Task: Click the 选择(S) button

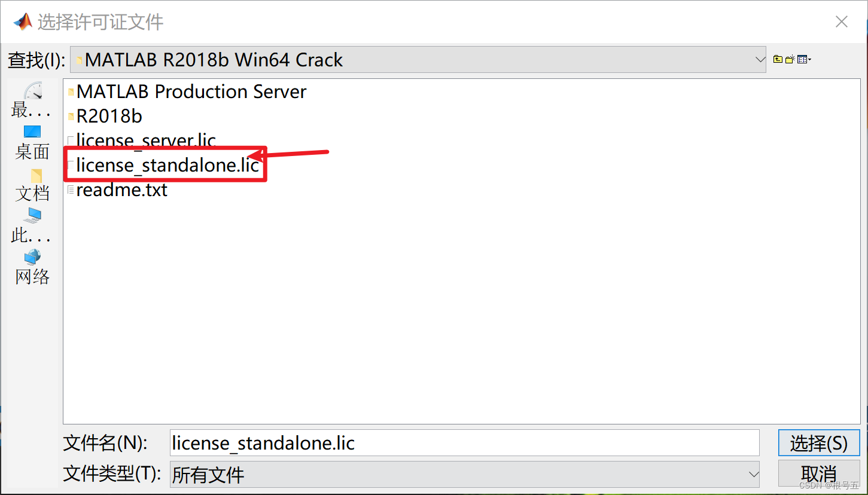Action: [x=818, y=443]
